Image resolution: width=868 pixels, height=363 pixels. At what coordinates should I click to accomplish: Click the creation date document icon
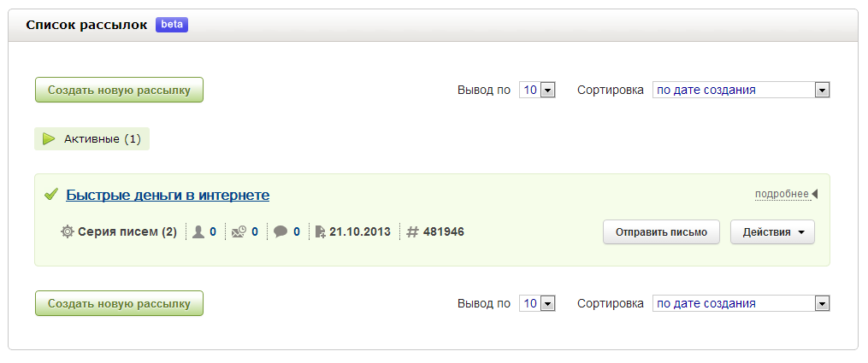click(x=320, y=231)
